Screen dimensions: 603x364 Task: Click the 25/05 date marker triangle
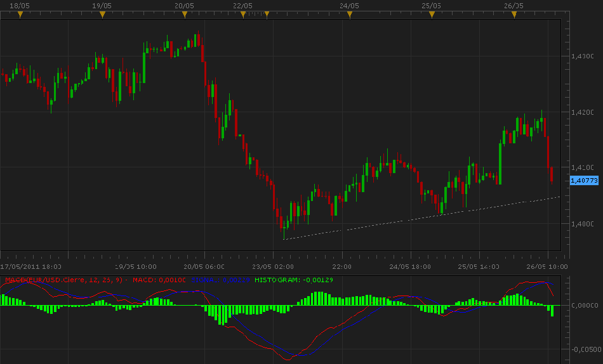click(x=431, y=15)
